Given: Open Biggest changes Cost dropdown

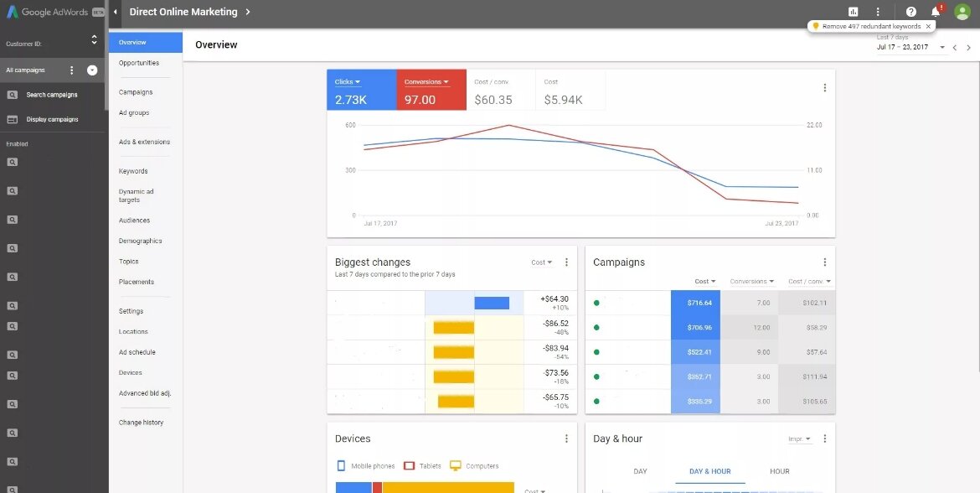Looking at the screenshot, I should point(542,262).
